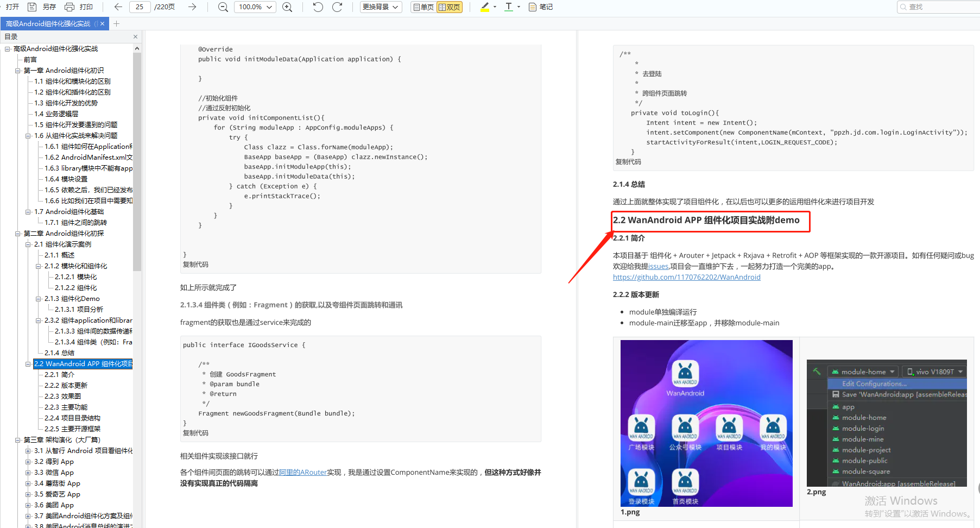Open 2.2.5 主要开源框架 entry

(72, 429)
